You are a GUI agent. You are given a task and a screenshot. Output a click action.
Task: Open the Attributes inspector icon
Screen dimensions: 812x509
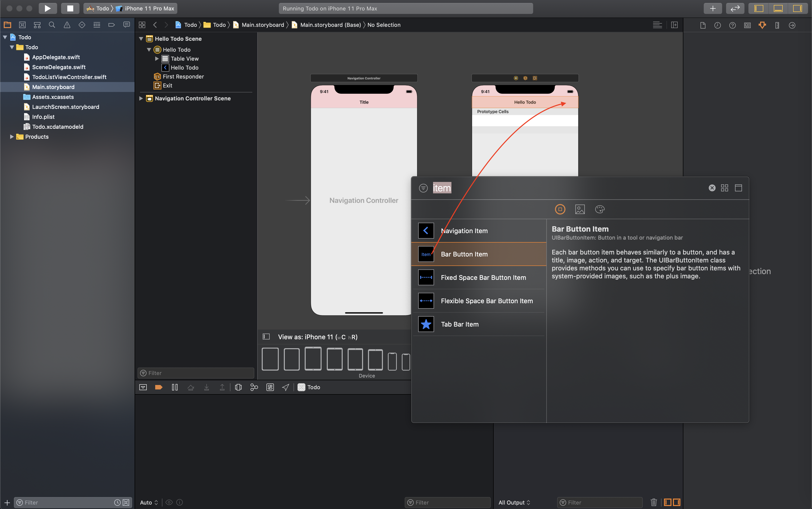click(x=762, y=25)
